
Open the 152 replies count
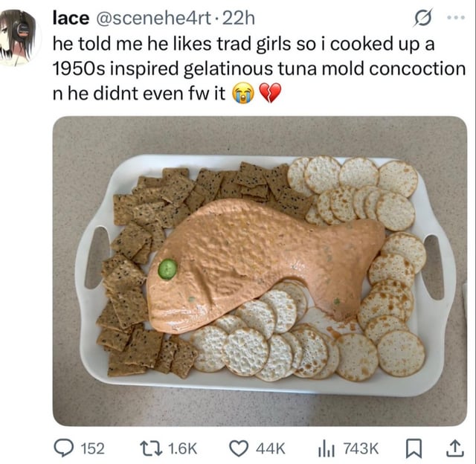click(x=92, y=449)
